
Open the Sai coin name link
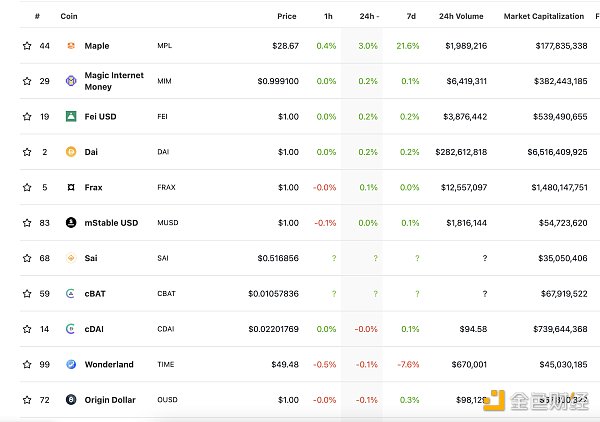click(92, 258)
